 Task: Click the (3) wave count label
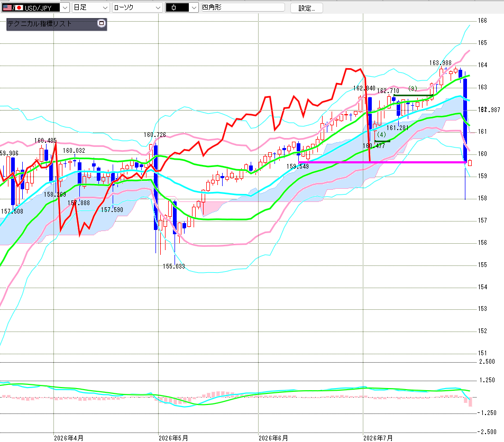pyautogui.click(x=413, y=88)
